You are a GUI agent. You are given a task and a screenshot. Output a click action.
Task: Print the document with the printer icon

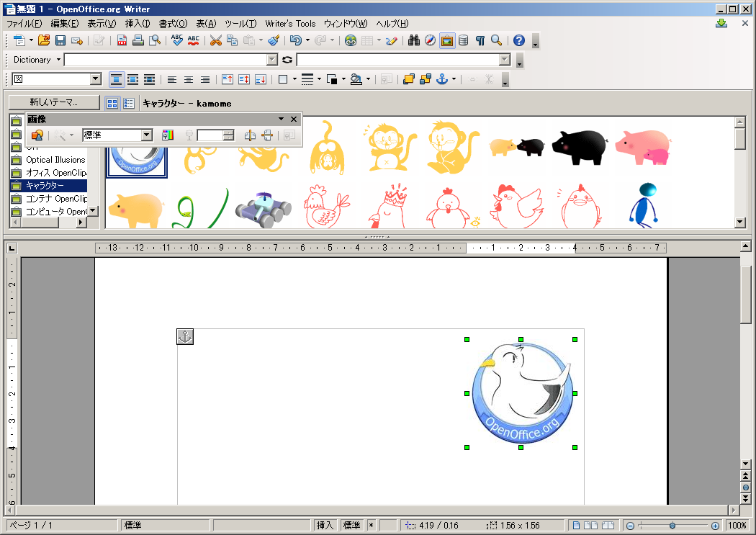pos(138,40)
